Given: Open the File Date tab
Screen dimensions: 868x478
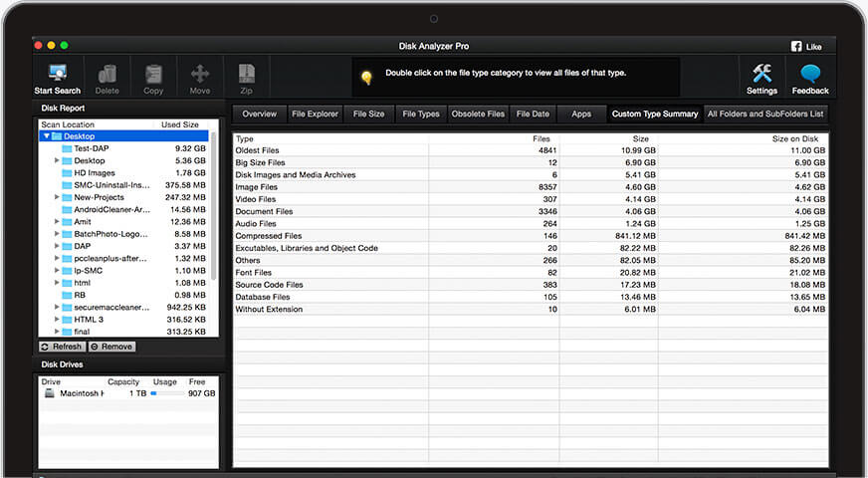Looking at the screenshot, I should (x=533, y=115).
